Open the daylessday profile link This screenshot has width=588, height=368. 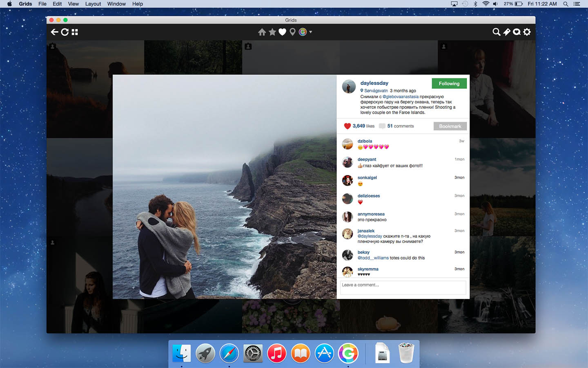click(x=374, y=83)
